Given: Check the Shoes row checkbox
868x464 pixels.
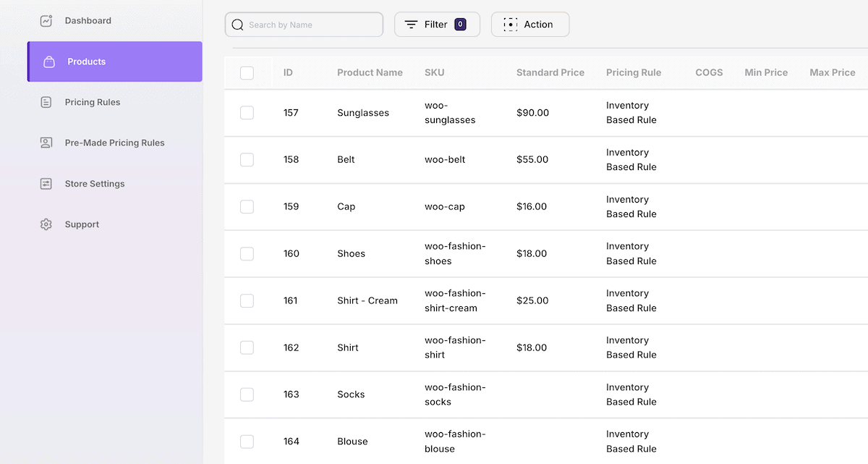Looking at the screenshot, I should [247, 254].
